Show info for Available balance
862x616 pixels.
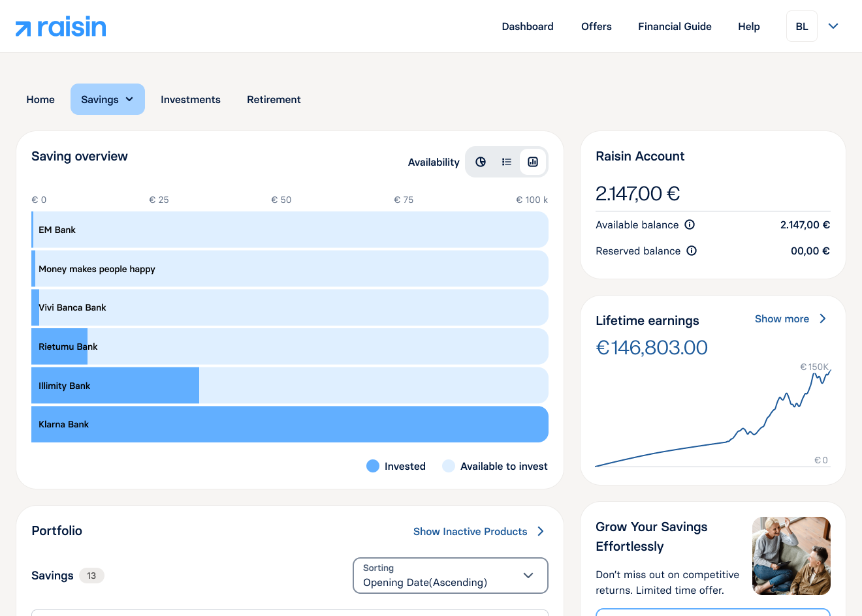[x=690, y=224]
